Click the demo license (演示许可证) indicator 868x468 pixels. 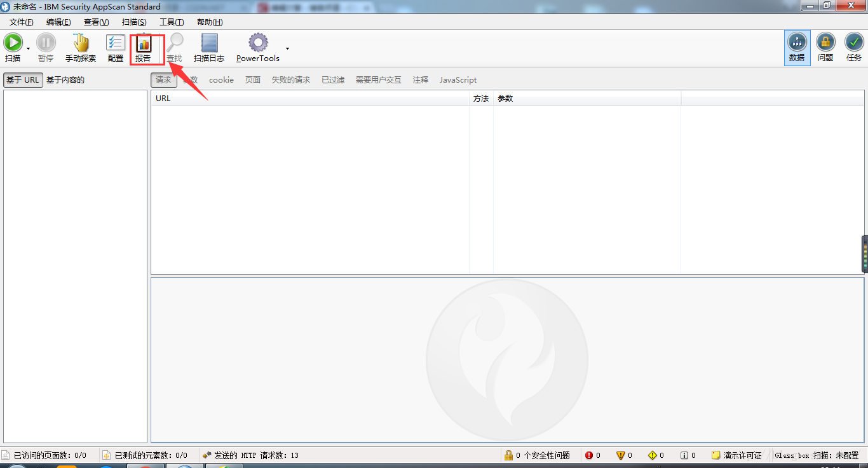coord(736,455)
